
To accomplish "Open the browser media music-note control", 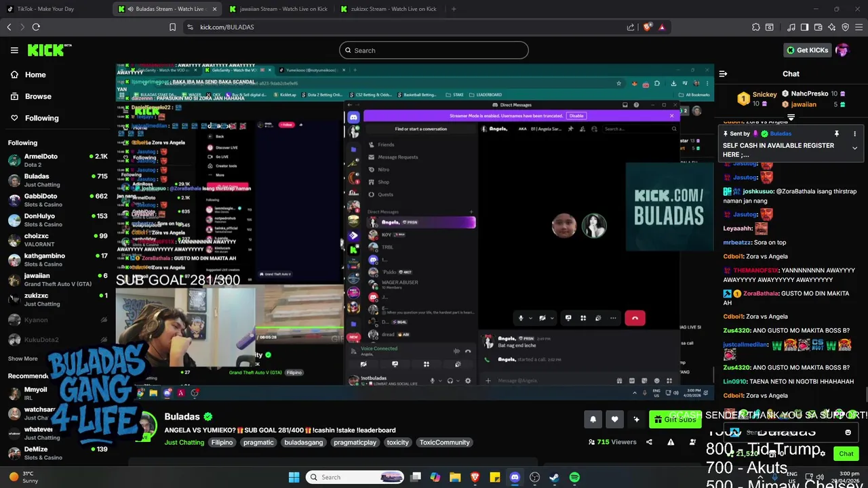I will click(791, 27).
